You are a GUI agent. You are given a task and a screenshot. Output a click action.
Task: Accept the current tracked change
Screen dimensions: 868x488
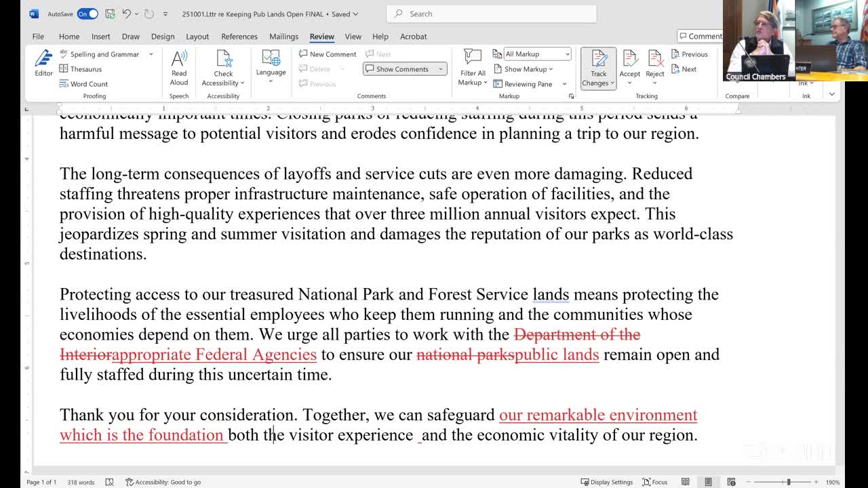pyautogui.click(x=629, y=66)
